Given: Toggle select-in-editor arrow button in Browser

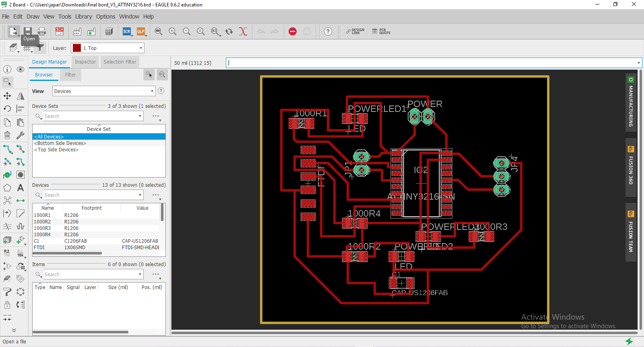Looking at the screenshot, I should [149, 75].
